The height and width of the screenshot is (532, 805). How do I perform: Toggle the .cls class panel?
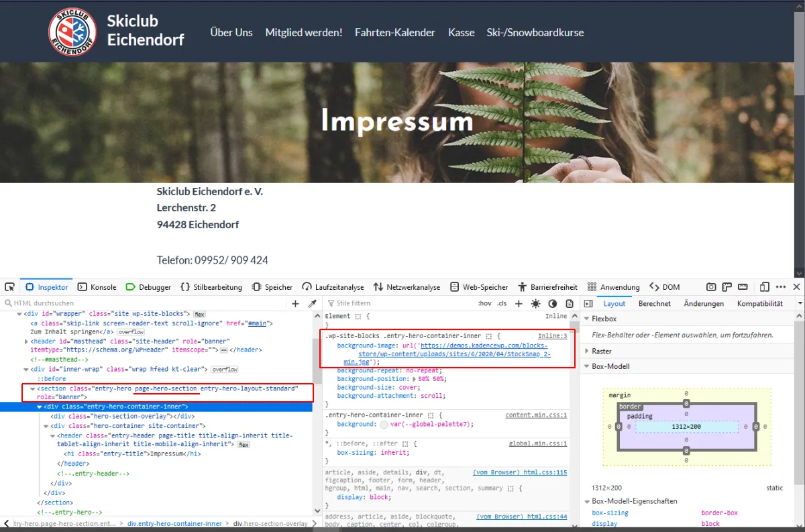pos(502,304)
